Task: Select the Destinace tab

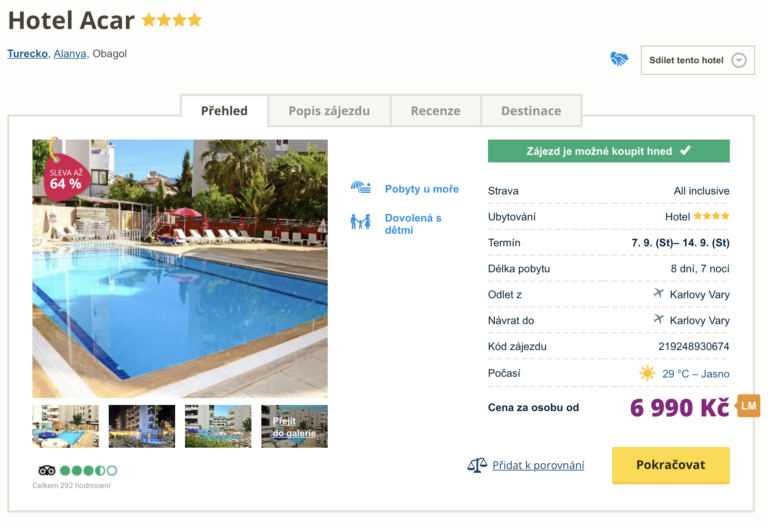Action: pyautogui.click(x=531, y=111)
